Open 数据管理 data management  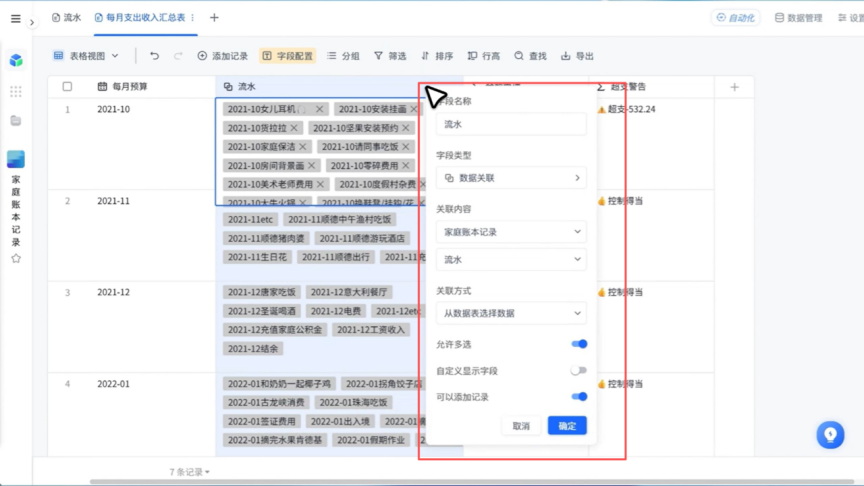(798, 18)
